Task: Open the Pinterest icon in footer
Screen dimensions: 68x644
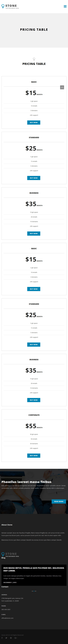Action: point(11,638)
